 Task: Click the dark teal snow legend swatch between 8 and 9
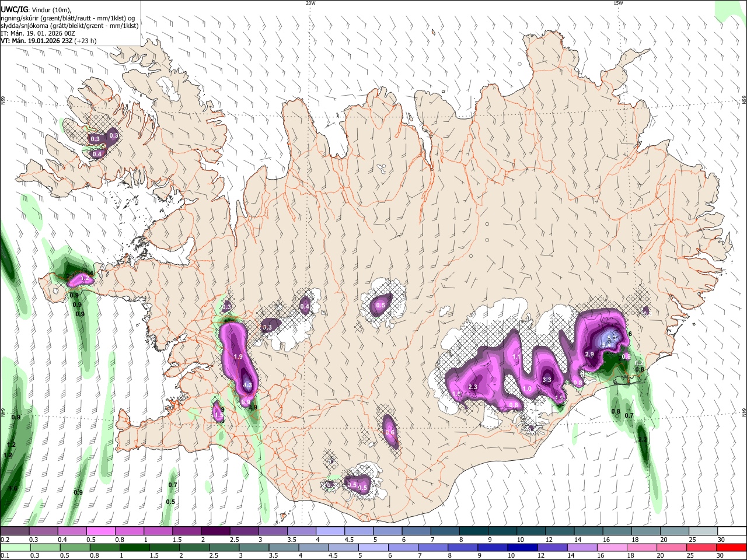coord(473,531)
